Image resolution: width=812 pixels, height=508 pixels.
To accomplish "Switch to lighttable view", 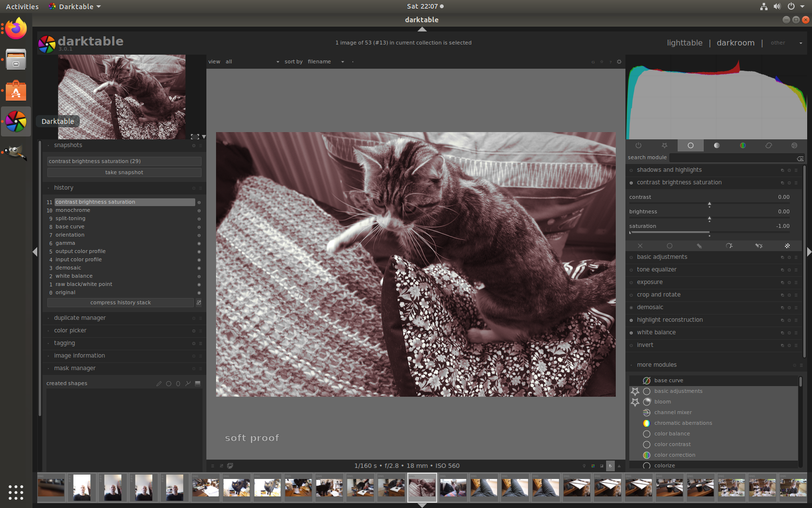I will click(x=684, y=43).
